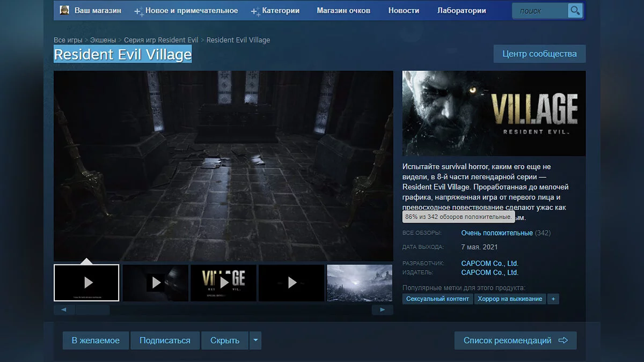This screenshot has height=362, width=644.
Task: Play the second trailer thumbnail
Action: pos(155,283)
